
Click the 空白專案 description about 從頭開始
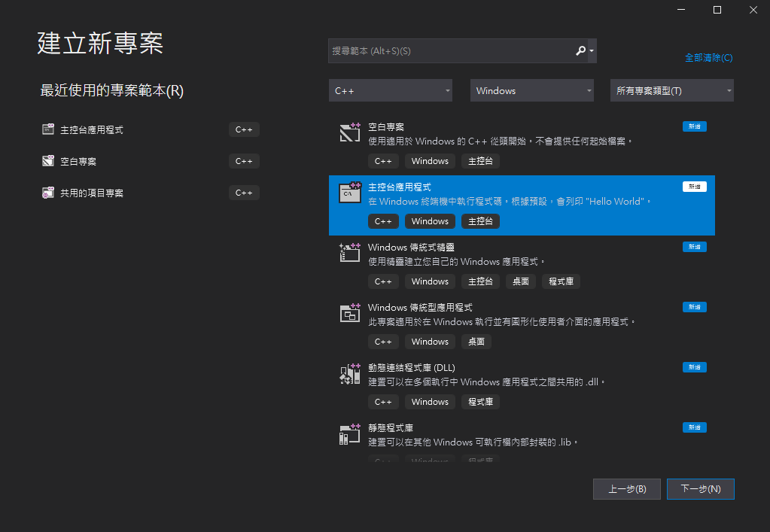pyautogui.click(x=500, y=141)
